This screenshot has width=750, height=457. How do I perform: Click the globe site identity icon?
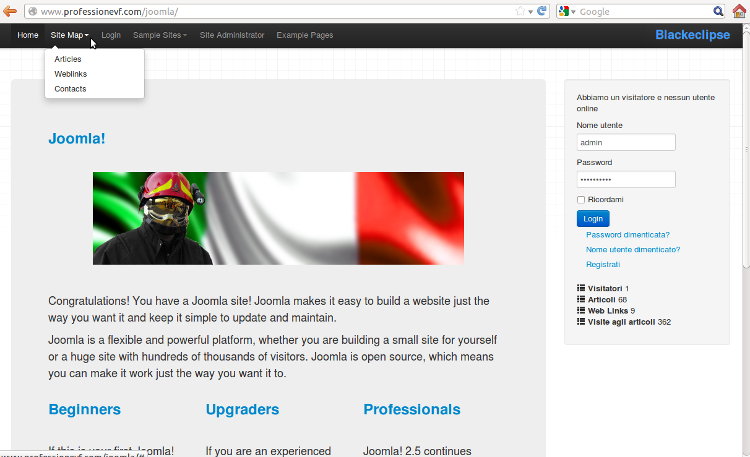[33, 11]
